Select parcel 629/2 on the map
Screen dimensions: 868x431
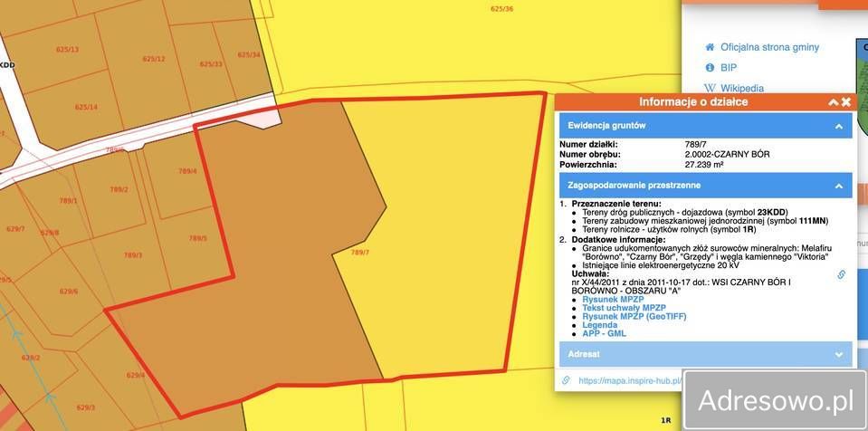[x=31, y=358]
